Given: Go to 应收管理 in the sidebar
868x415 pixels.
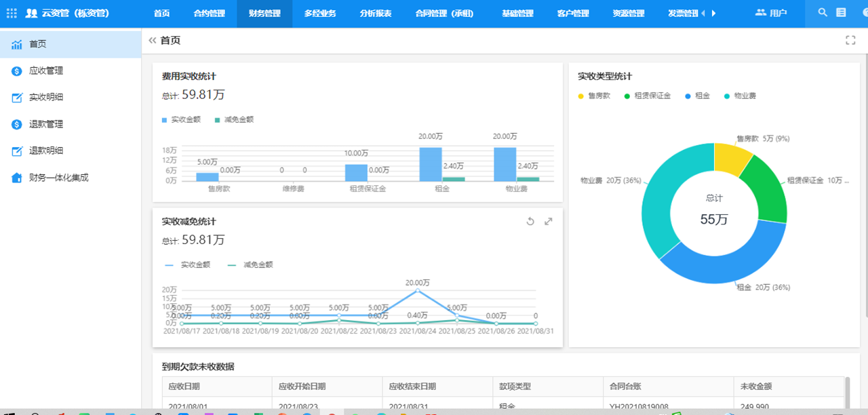Looking at the screenshot, I should click(46, 71).
